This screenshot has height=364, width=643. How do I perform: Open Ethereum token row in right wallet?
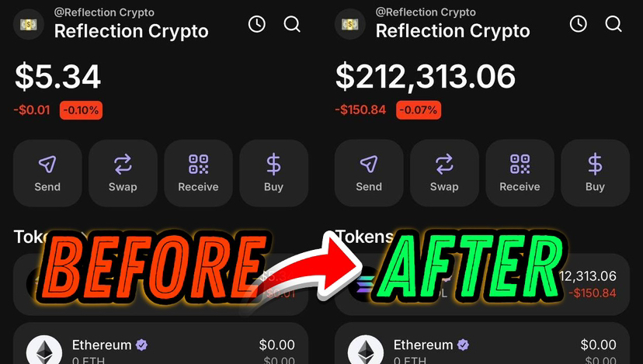coord(482,344)
